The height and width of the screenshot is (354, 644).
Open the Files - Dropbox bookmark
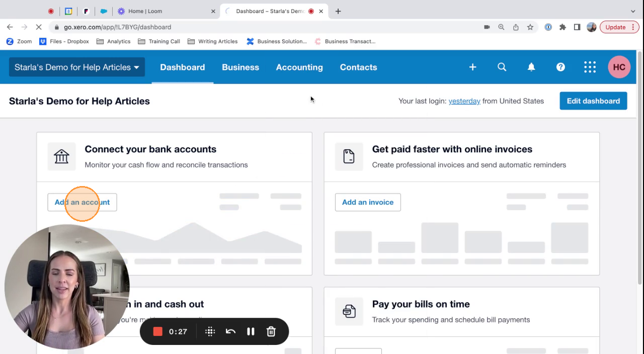(64, 41)
